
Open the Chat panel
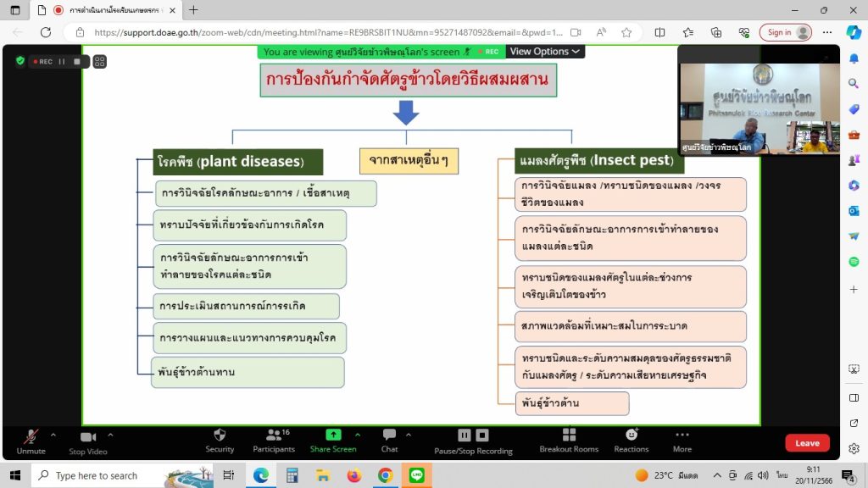[x=389, y=435]
